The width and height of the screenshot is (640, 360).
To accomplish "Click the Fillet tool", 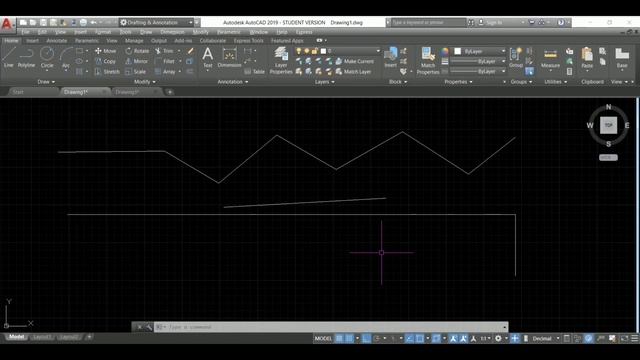I will (165, 61).
